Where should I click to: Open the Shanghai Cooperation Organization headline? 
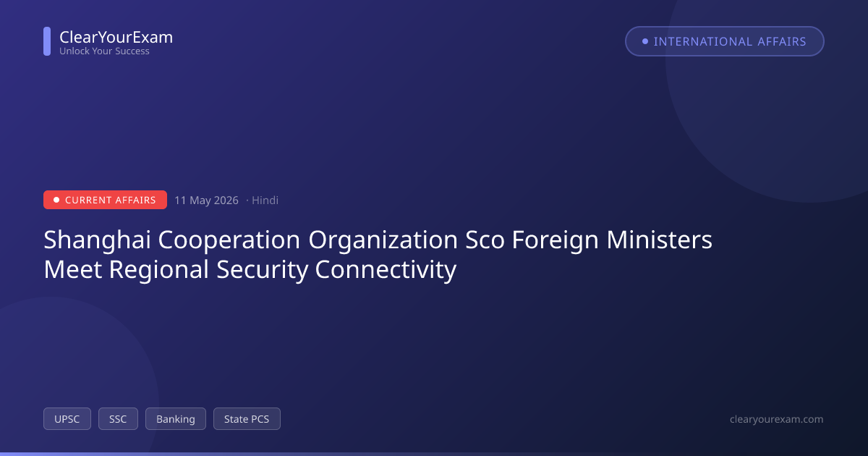coord(378,255)
